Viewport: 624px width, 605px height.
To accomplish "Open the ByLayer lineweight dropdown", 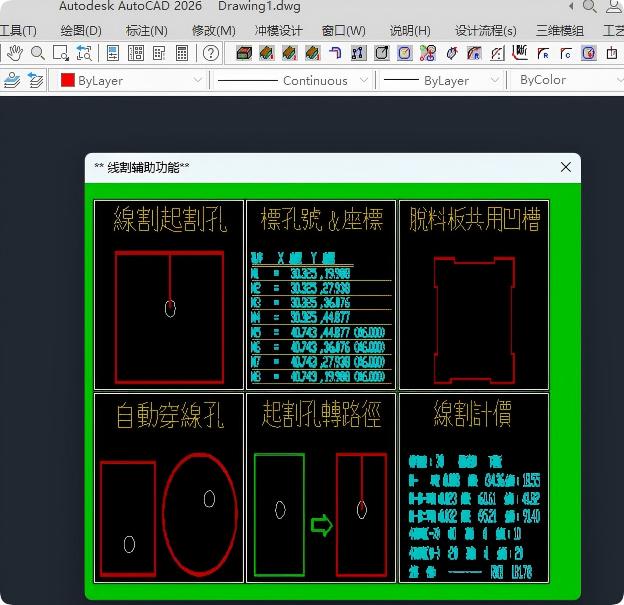I will pyautogui.click(x=441, y=81).
